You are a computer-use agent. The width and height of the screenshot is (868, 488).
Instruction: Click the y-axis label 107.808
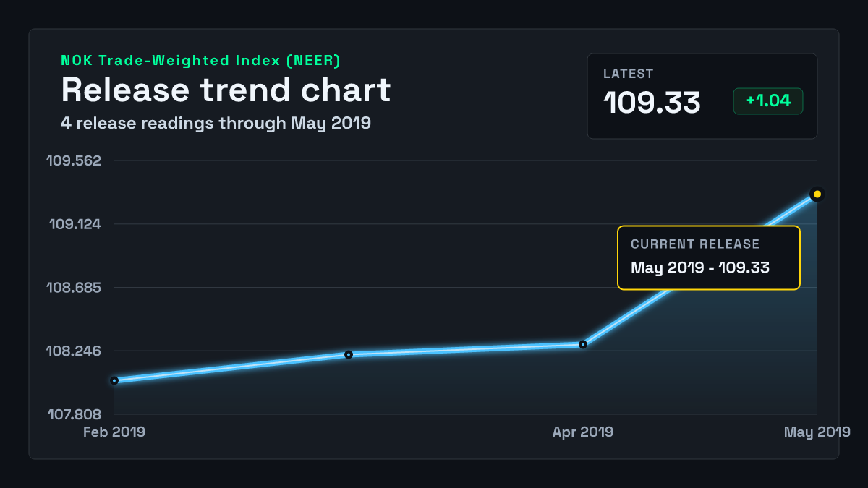pyautogui.click(x=75, y=415)
